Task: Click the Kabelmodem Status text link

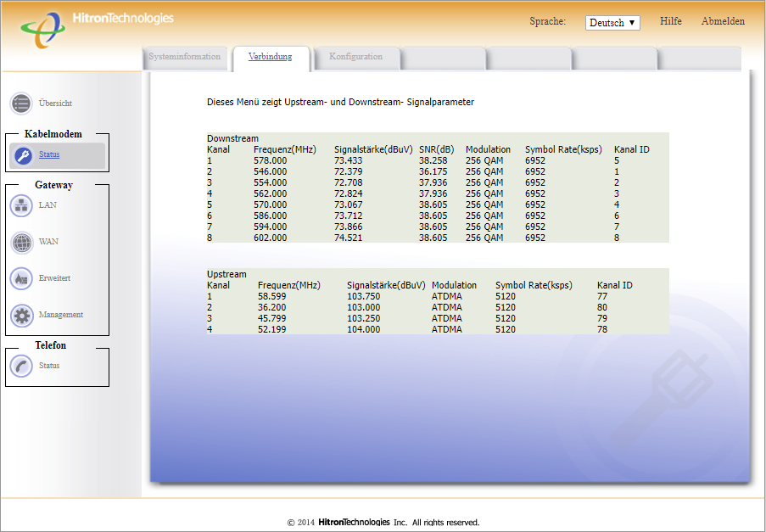Action: click(49, 154)
